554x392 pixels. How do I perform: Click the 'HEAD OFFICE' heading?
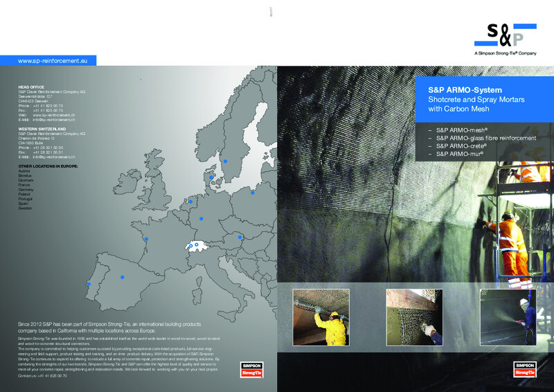[x=31, y=87]
